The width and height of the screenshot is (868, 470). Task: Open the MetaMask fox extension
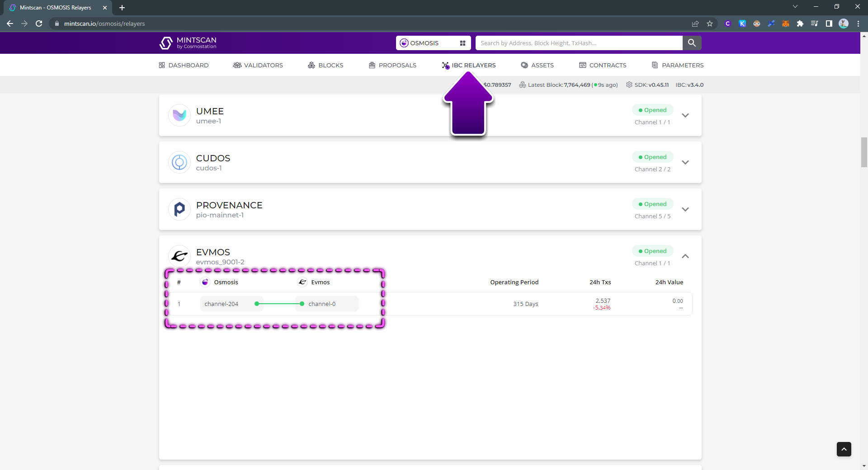pos(786,23)
